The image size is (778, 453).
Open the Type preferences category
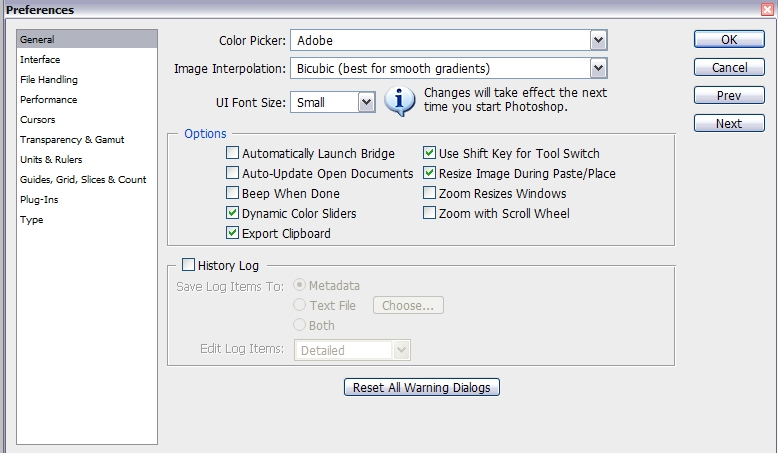[32, 220]
